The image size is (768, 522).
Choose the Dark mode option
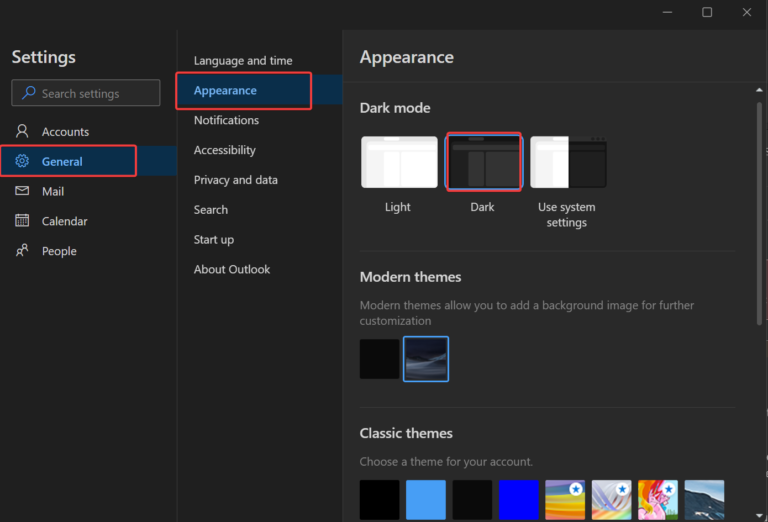[x=484, y=162]
